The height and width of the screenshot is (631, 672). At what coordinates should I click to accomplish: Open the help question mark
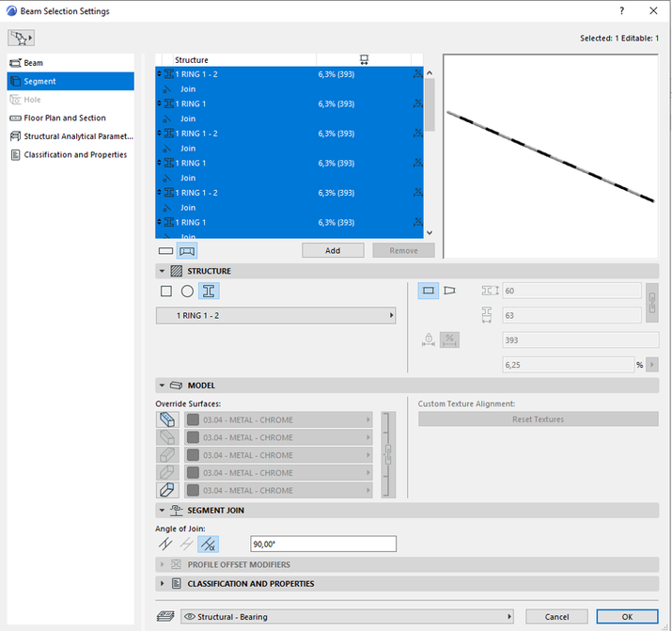click(622, 10)
